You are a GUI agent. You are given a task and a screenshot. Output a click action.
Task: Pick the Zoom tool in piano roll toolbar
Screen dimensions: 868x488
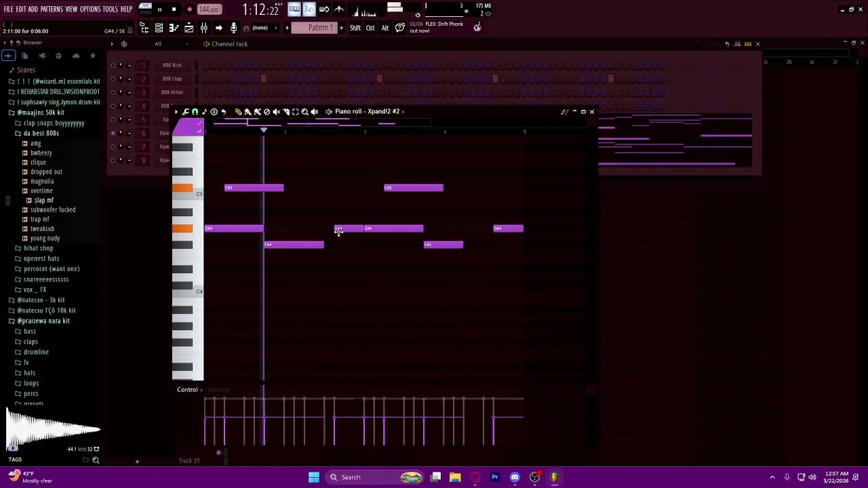[x=304, y=112]
